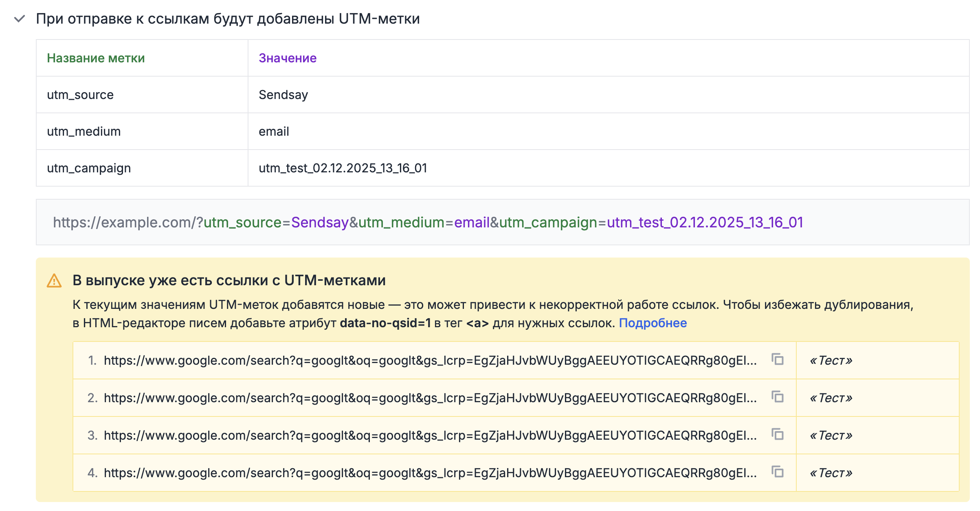Copy the fourth google.com link
This screenshot has width=980, height=511.
[x=777, y=473]
